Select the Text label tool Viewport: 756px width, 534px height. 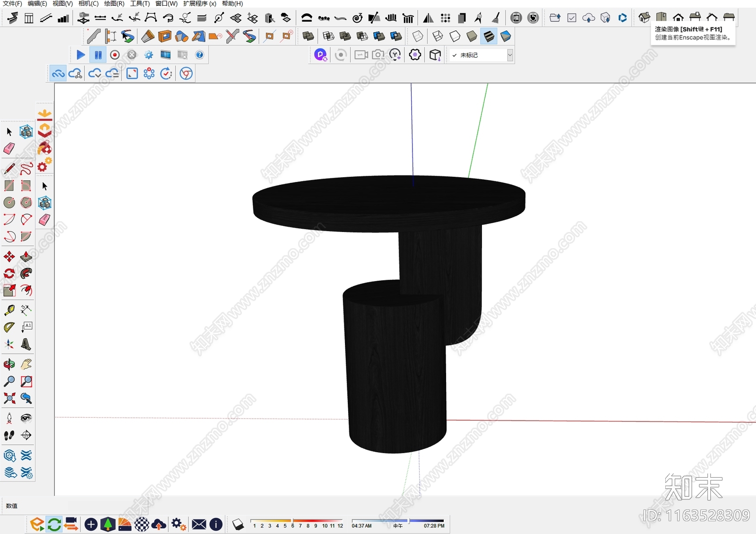tap(26, 327)
